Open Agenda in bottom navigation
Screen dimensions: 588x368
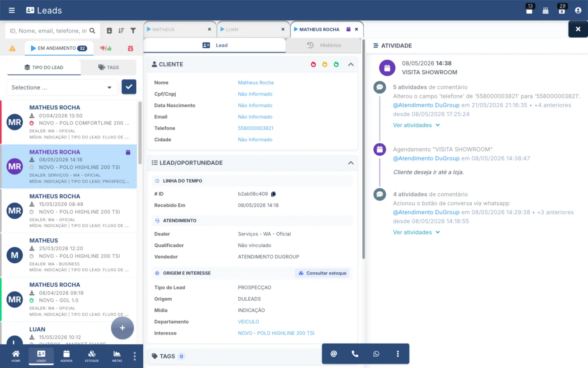[x=67, y=356]
